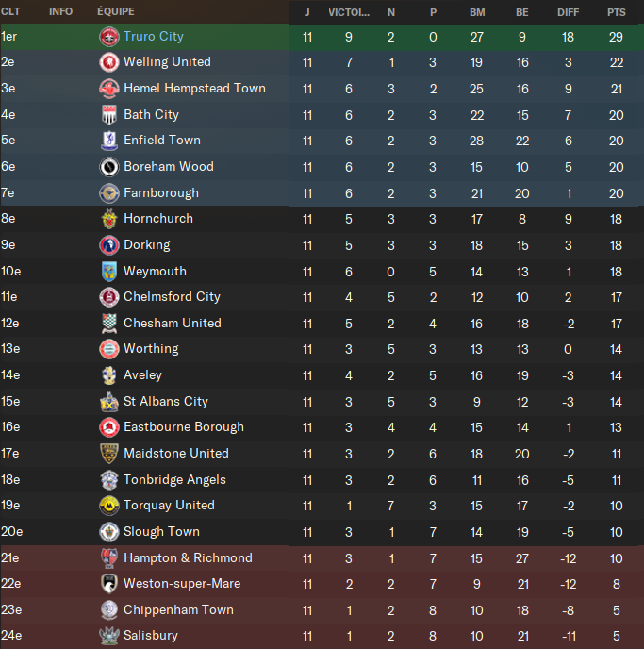Sort by the DIFF column header
Image resolution: width=644 pixels, height=649 pixels.
coord(568,12)
